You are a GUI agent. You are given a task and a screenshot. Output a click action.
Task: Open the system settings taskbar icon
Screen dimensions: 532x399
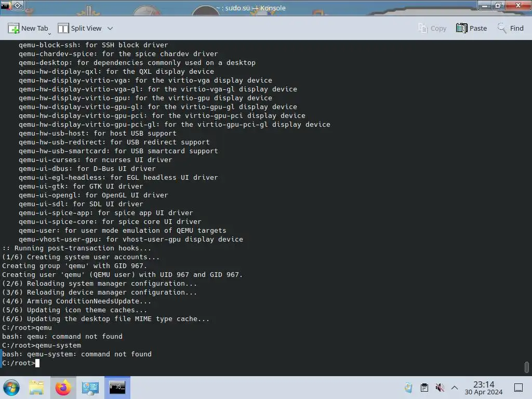point(90,388)
